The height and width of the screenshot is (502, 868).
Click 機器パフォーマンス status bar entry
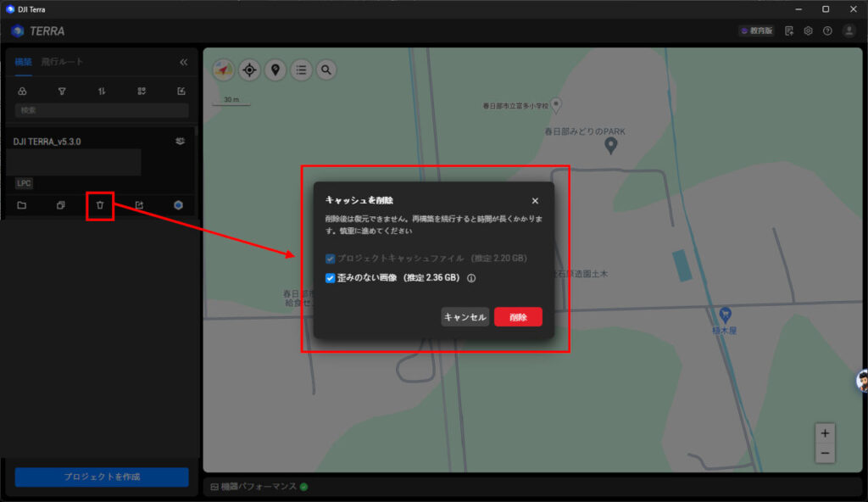pos(259,487)
